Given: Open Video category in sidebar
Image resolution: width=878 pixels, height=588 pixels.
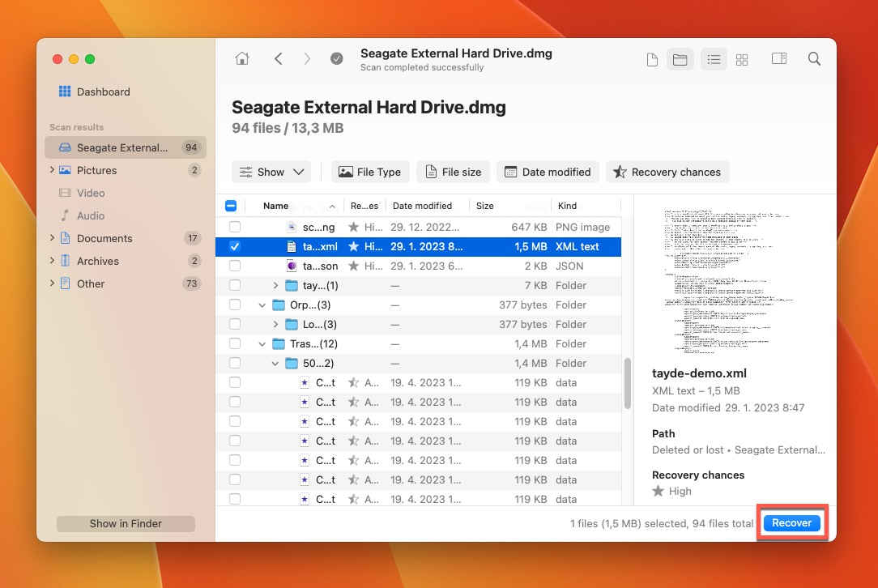Looking at the screenshot, I should (x=126, y=194).
